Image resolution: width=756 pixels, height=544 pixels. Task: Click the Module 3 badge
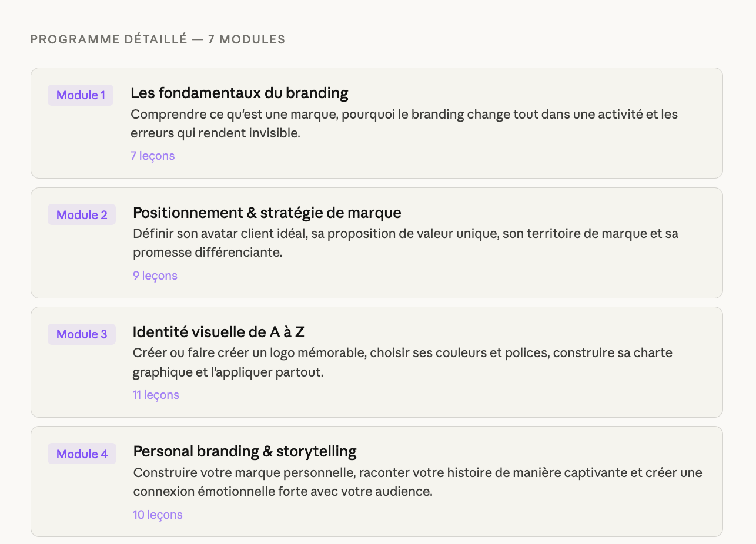[x=82, y=334]
